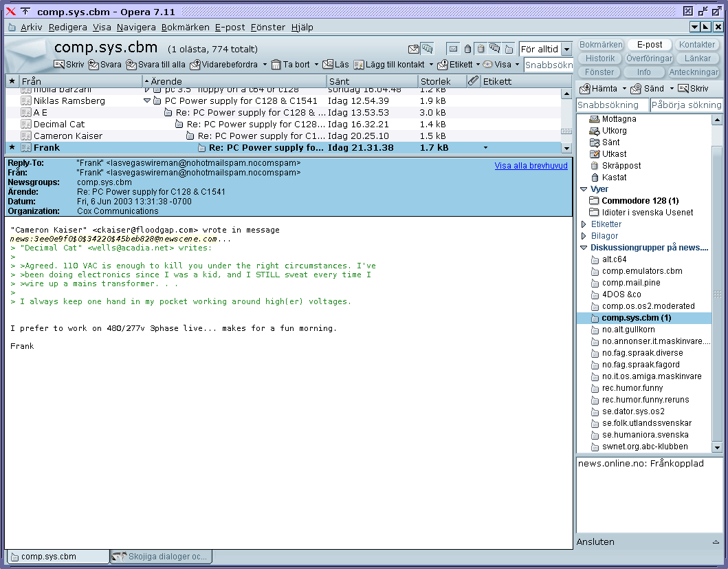728x569 pixels.
Task: Open the E-post menu in menu bar
Action: pos(230,28)
